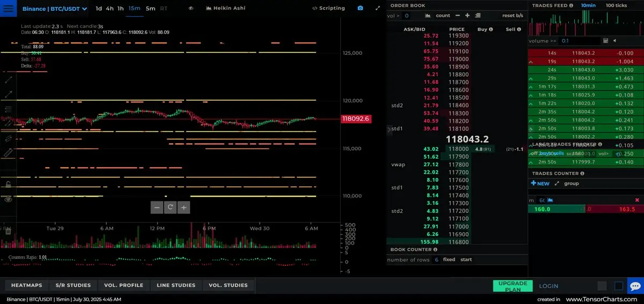Start the book counter

point(466,259)
